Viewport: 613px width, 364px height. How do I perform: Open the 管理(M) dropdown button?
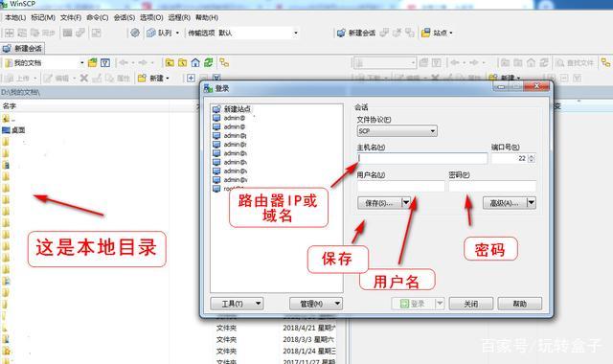(316, 304)
